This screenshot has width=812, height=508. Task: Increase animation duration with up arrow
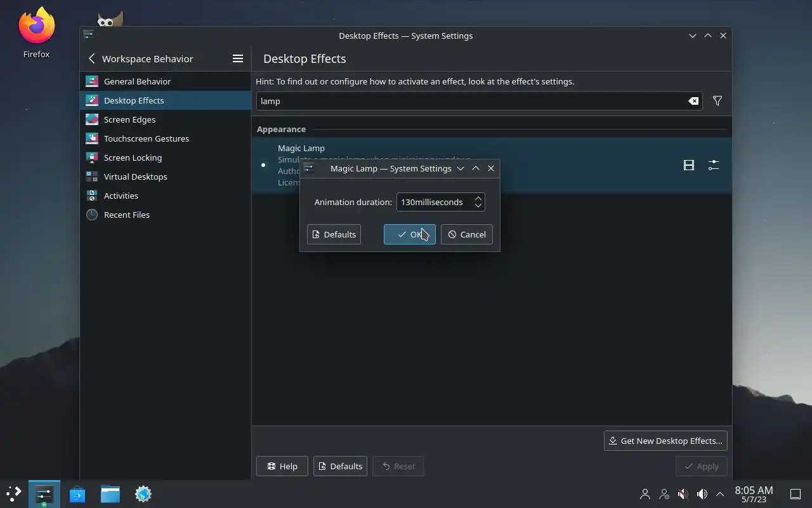point(478,198)
